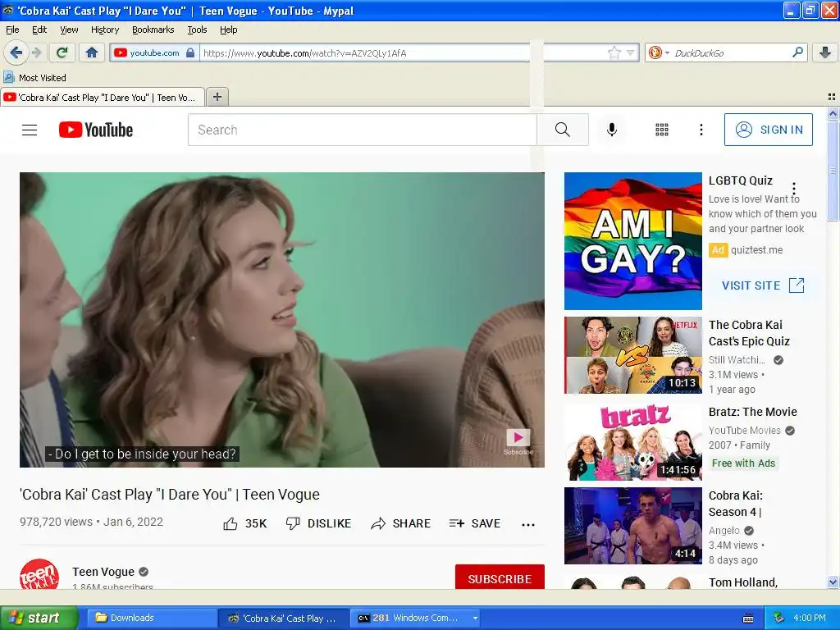
Task: Click SAVE to add to playlist
Action: click(x=475, y=523)
